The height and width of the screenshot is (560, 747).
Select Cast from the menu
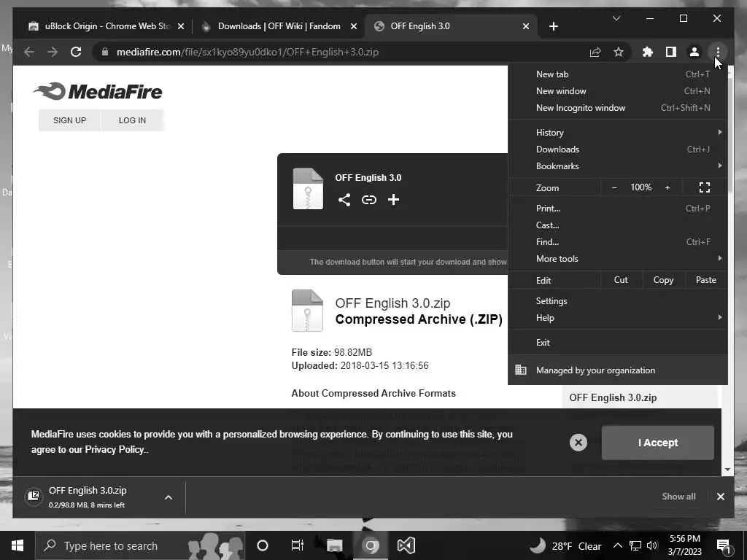pyautogui.click(x=618, y=225)
